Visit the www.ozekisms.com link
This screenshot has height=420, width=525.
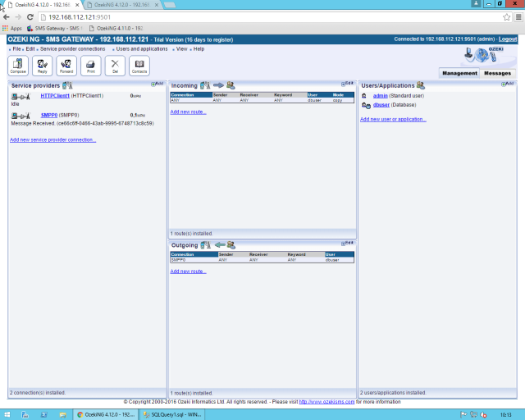click(326, 402)
